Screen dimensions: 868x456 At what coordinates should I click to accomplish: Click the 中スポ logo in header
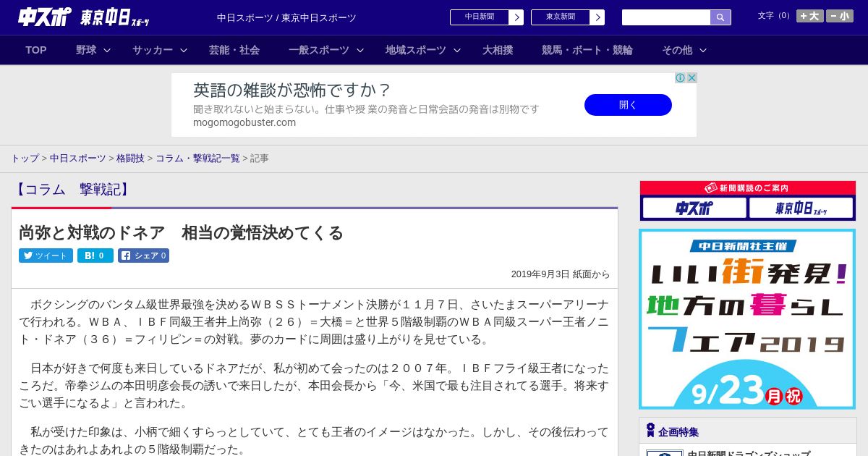44,17
